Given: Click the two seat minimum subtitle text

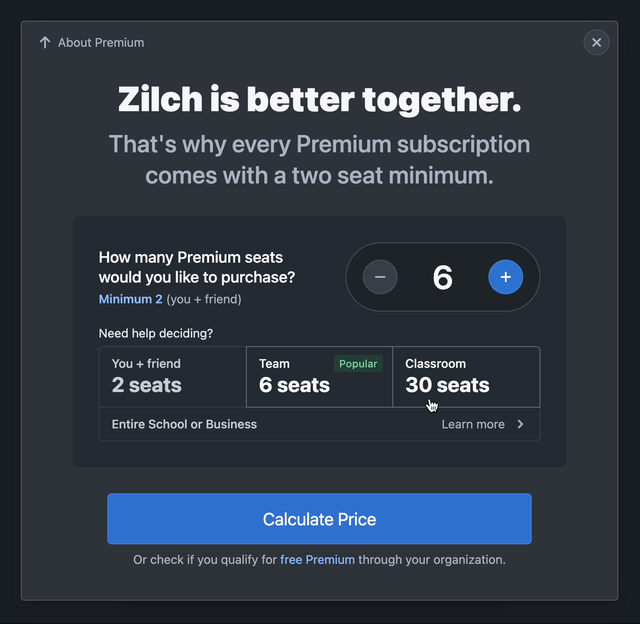Looking at the screenshot, I should 319,160.
